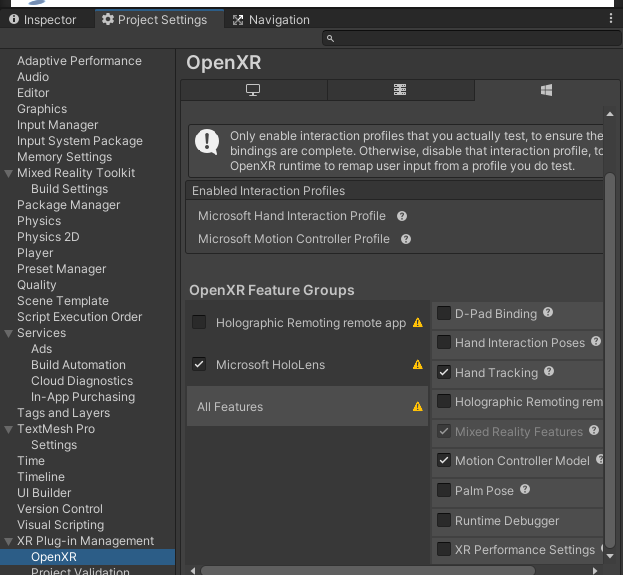The image size is (623, 575).
Task: Collapse the XR Plug-in Management tree node
Action: pos(8,541)
